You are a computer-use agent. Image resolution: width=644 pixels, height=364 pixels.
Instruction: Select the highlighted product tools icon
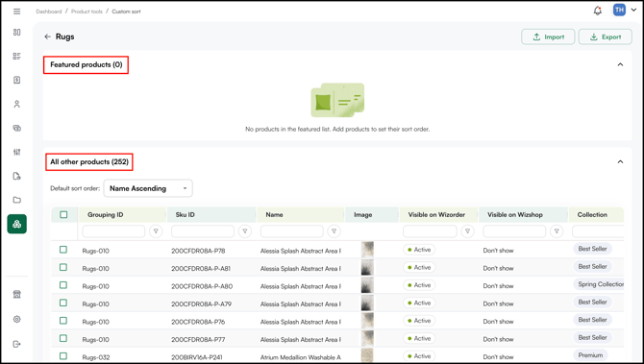[x=17, y=224]
